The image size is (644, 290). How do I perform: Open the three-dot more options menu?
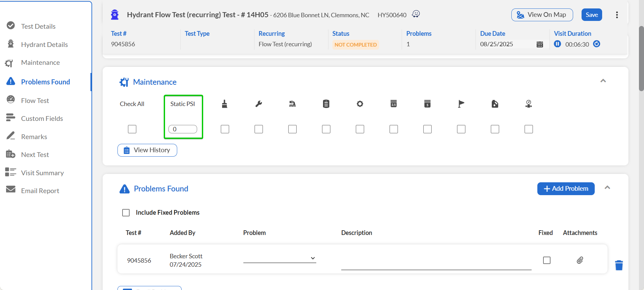tap(617, 15)
